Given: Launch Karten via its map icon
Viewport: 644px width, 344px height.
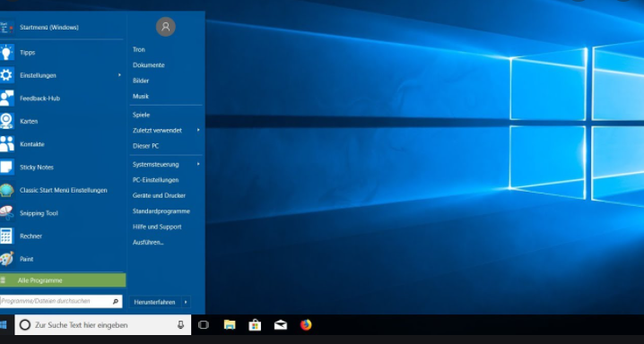Looking at the screenshot, I should [x=6, y=121].
